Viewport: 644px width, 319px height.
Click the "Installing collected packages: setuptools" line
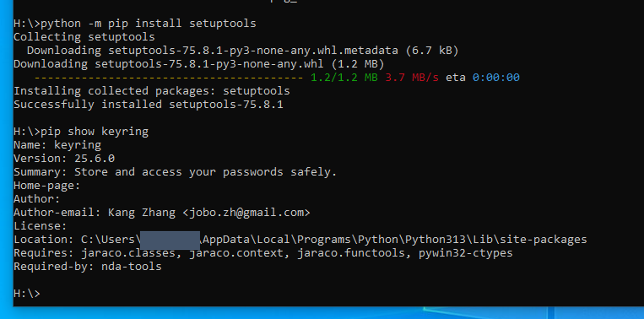point(152,91)
